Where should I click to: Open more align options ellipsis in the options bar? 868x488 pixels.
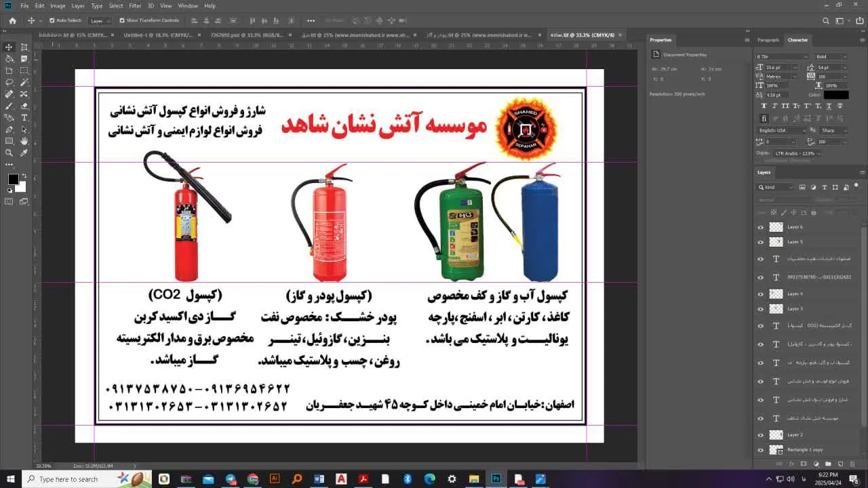click(311, 20)
